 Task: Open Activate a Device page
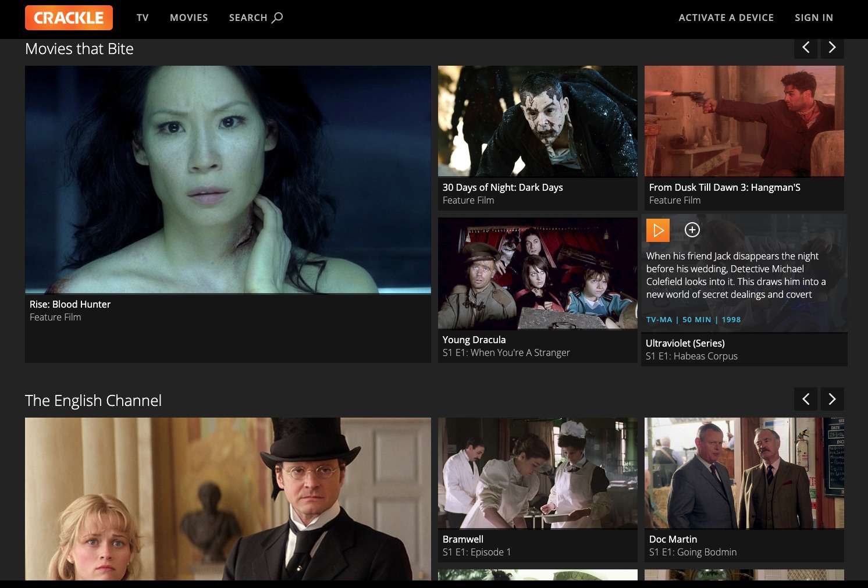tap(726, 17)
